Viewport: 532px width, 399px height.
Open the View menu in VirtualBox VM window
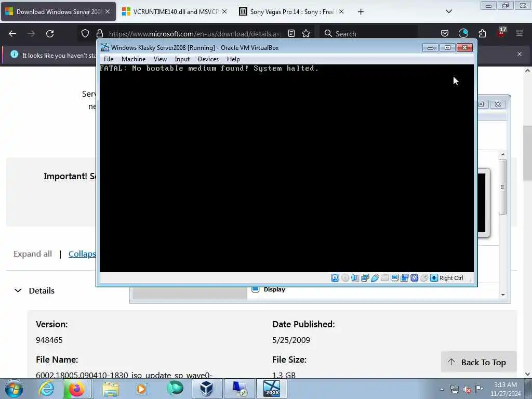pyautogui.click(x=160, y=59)
